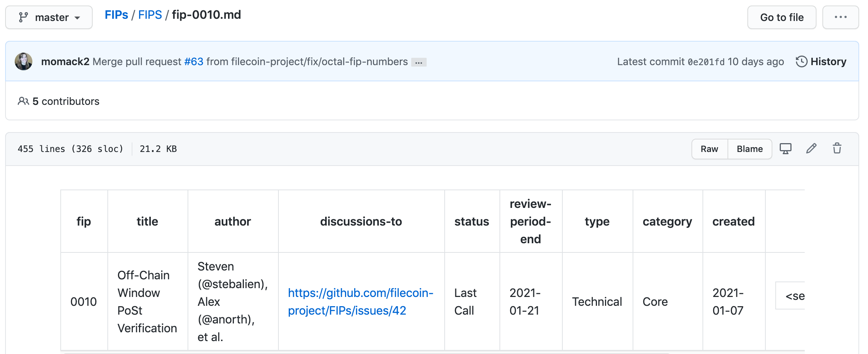Click momack2's avatar thumbnail
868x354 pixels.
point(24,61)
